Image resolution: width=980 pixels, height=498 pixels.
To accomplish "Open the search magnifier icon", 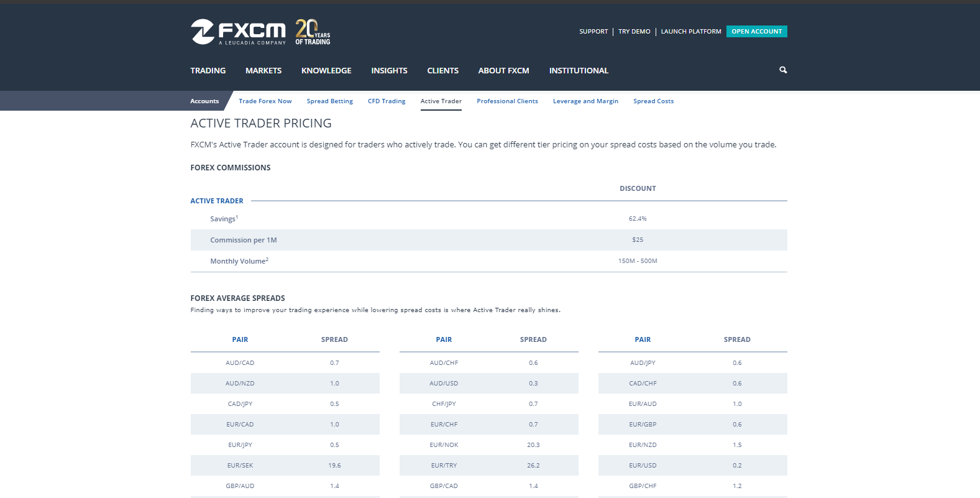I will [x=783, y=70].
